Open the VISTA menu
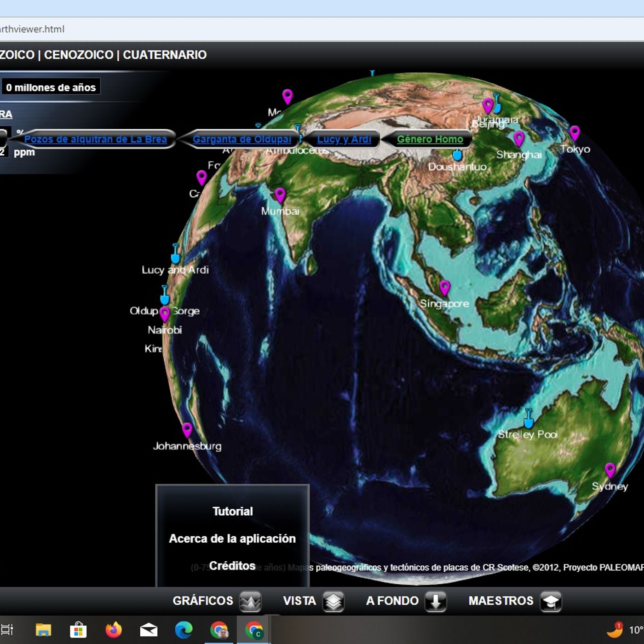Viewport: 644px width, 644px height. (299, 601)
